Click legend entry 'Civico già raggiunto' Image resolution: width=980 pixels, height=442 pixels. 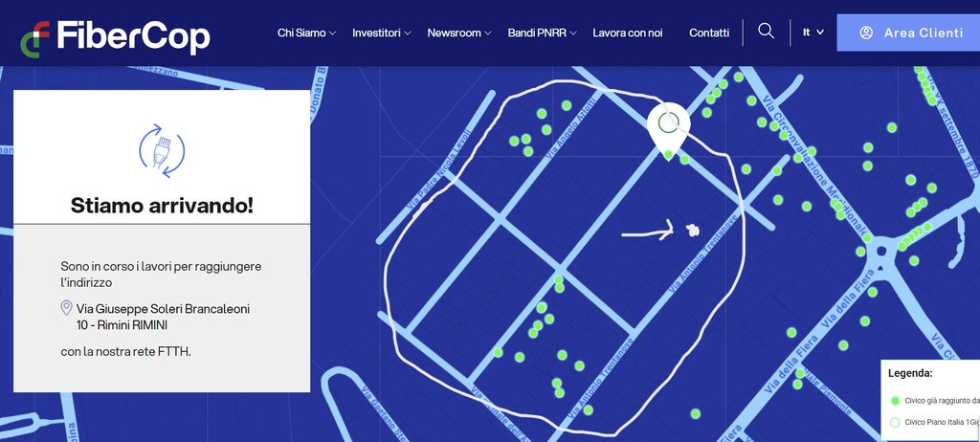click(x=942, y=400)
